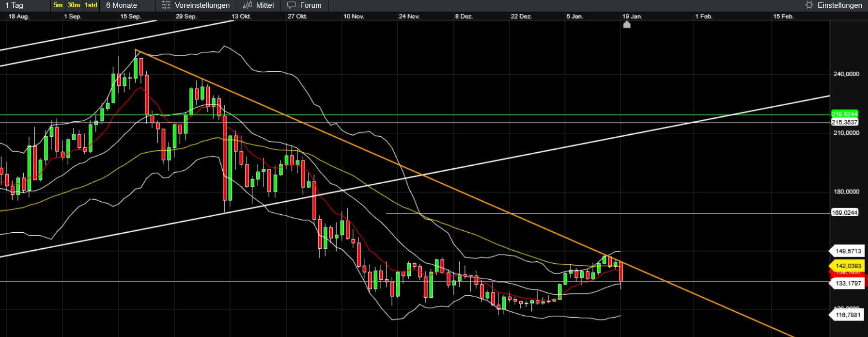The image size is (868, 337).
Task: Switch to the 30m timeframe
Action: 74,5
